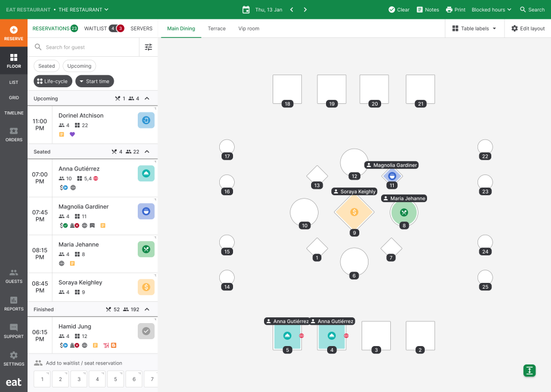Open the List view

pos(14,82)
